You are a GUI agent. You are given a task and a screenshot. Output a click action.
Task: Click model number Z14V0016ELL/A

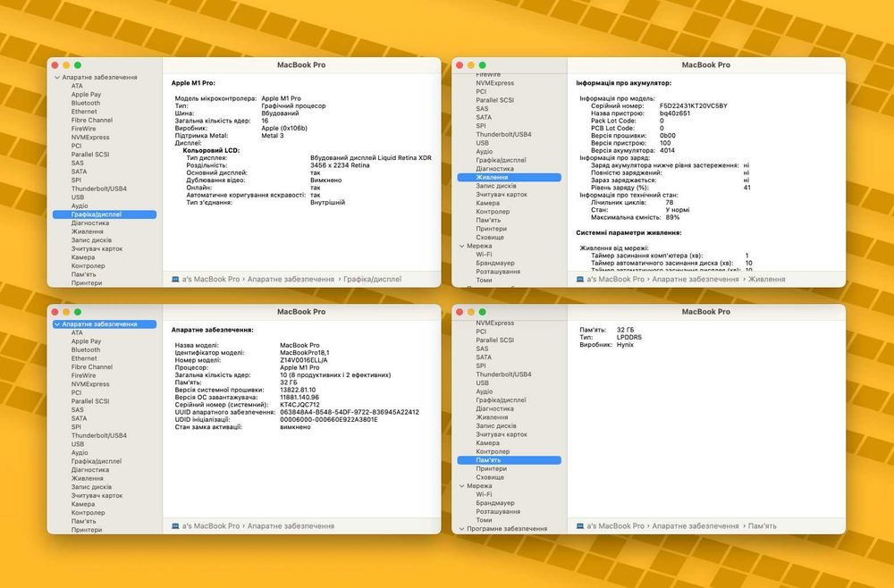pyautogui.click(x=304, y=360)
